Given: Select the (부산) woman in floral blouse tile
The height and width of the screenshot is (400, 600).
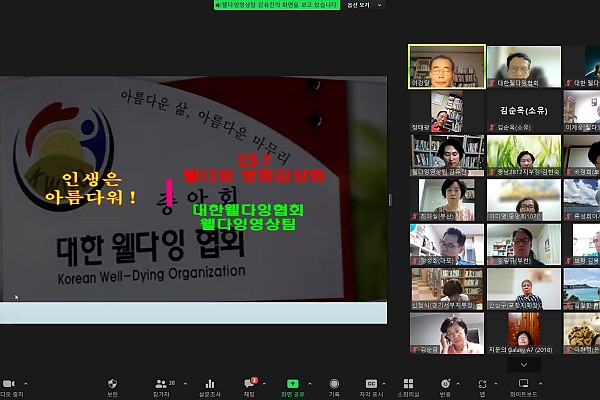Looking at the screenshot, I should [x=447, y=200].
